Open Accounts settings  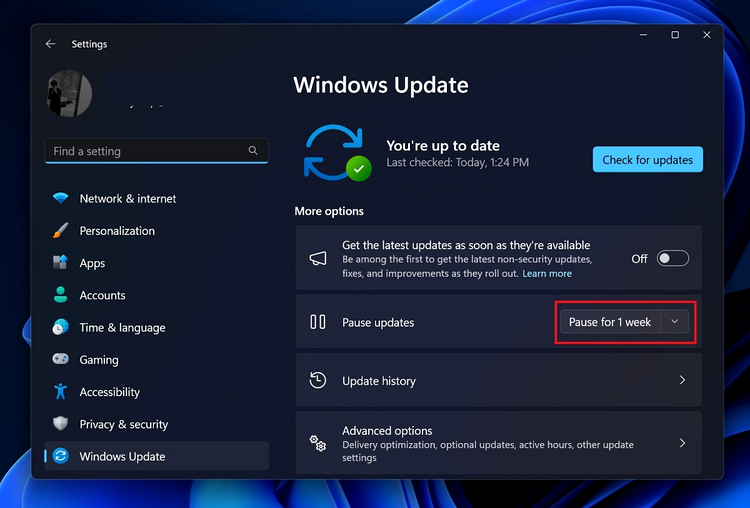(x=156, y=295)
